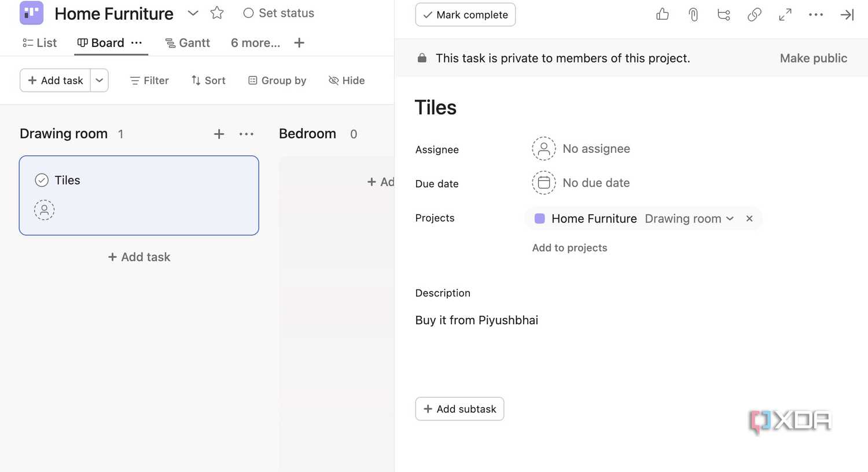
Task: Add a new view with plus icon
Action: coord(299,43)
